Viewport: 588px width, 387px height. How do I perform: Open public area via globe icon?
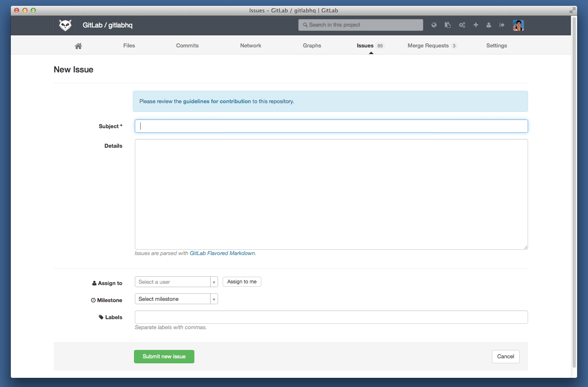pos(434,25)
